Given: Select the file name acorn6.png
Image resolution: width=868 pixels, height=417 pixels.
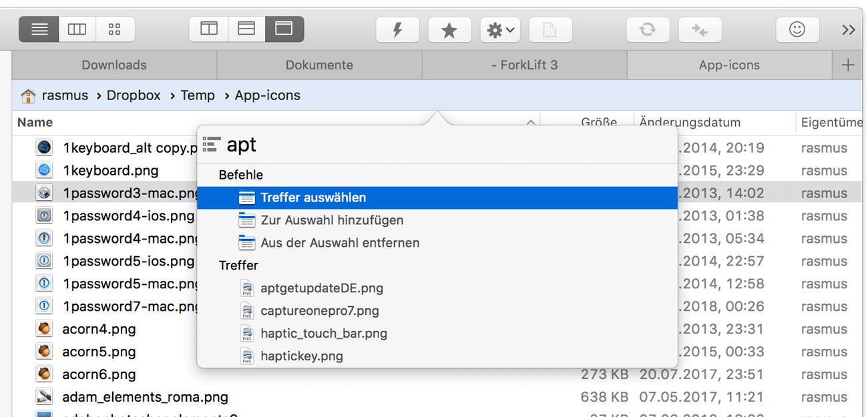Looking at the screenshot, I should pyautogui.click(x=99, y=374).
